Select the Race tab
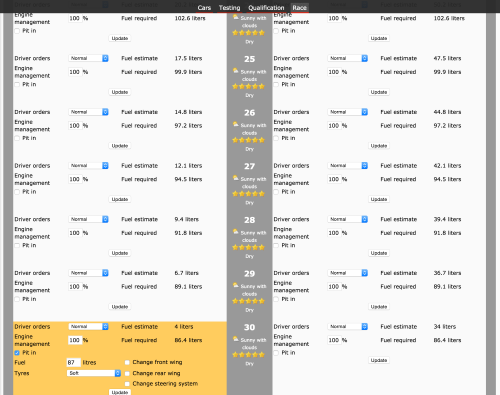The image size is (500, 395). [299, 8]
